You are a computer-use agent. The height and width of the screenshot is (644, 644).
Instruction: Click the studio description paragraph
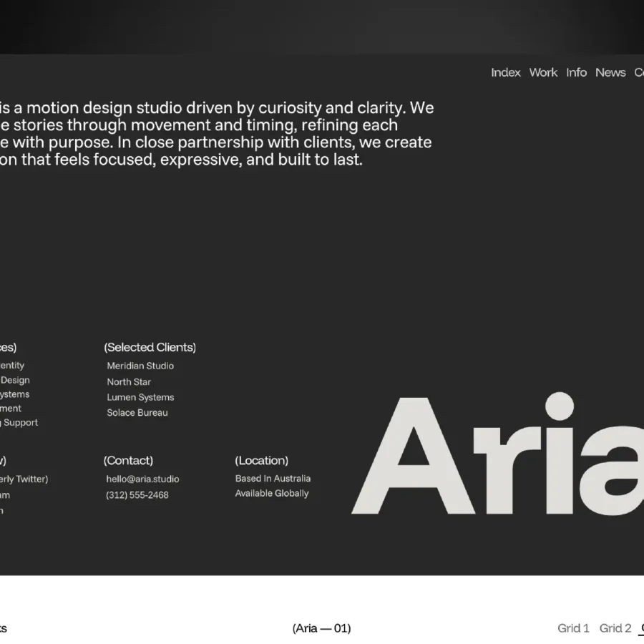click(217, 134)
